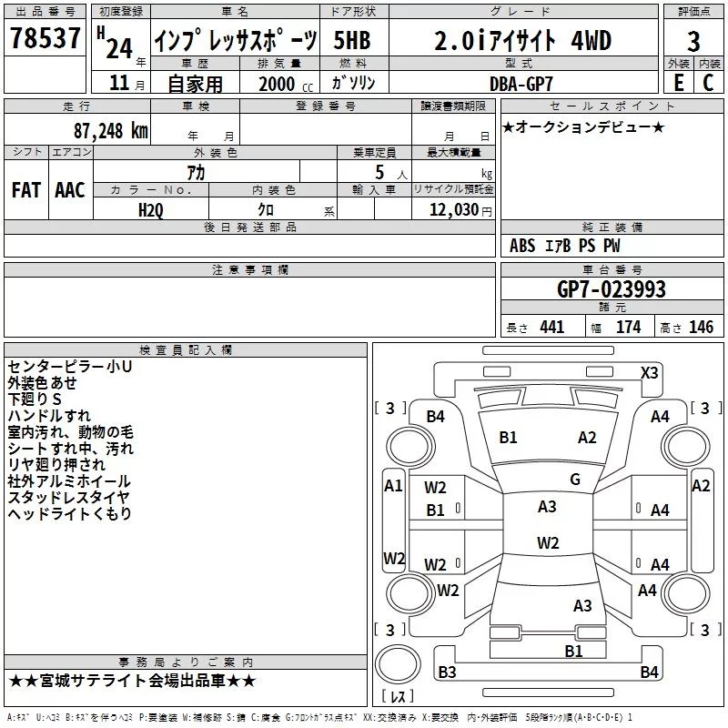Screen dimensions: 728x728
Task: Select the length value 441
Action: (551, 327)
